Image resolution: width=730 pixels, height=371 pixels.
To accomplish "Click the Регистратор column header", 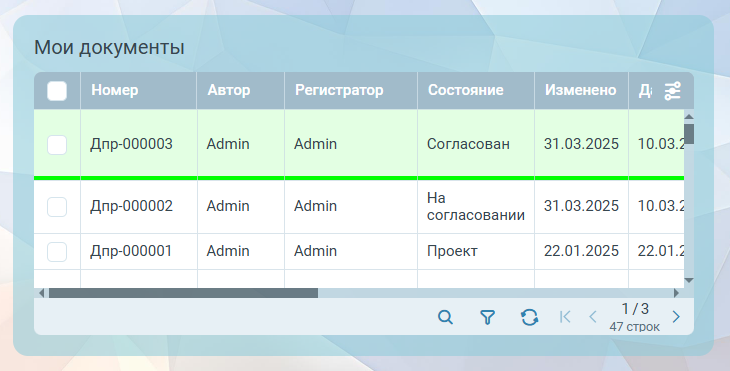I will coord(339,90).
